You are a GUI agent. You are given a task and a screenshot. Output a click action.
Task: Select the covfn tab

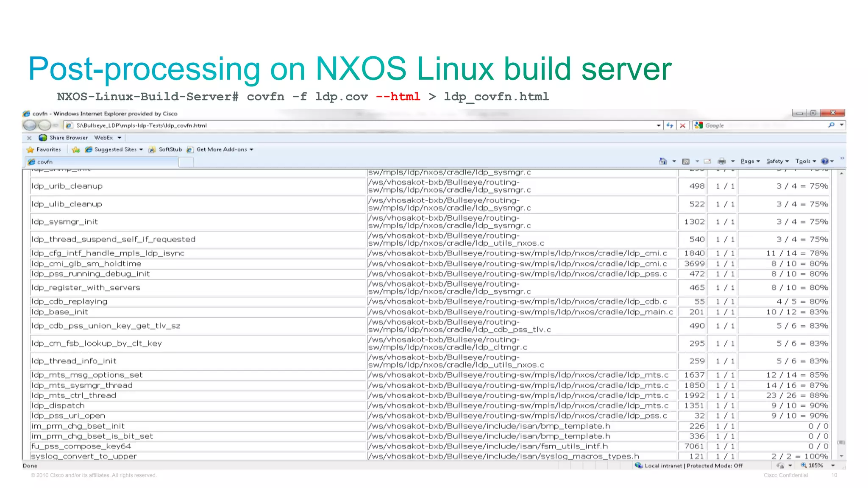[102, 162]
